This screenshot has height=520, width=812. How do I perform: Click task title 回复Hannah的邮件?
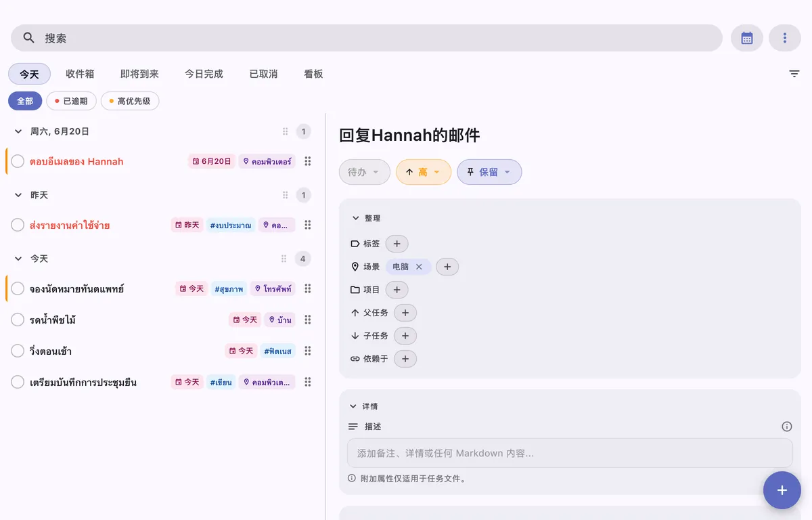(x=409, y=135)
